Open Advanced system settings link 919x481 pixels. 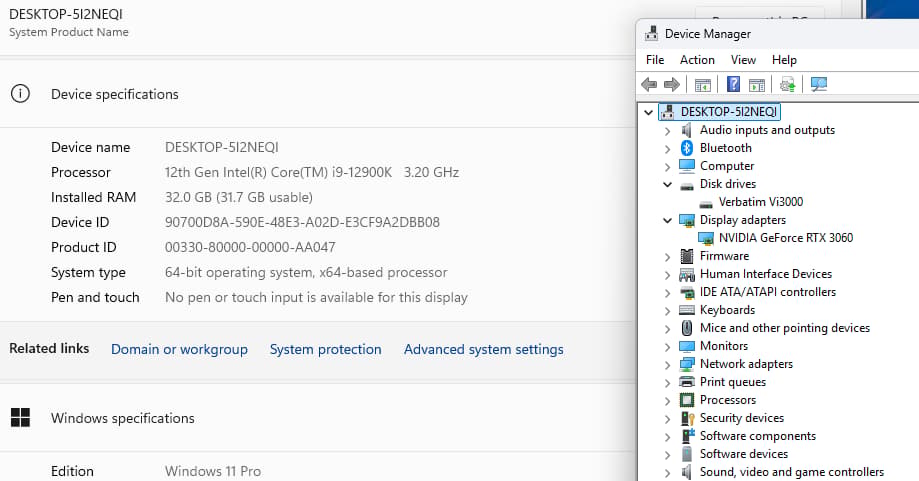tap(484, 349)
